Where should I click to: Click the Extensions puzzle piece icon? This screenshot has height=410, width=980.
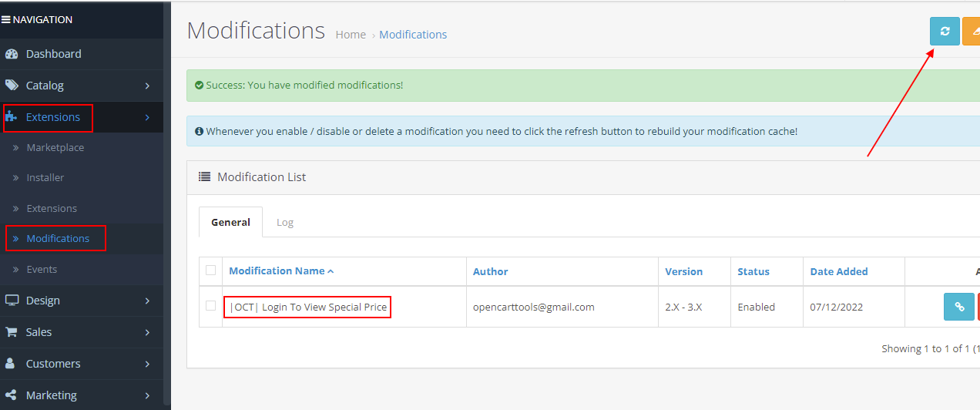[x=12, y=117]
